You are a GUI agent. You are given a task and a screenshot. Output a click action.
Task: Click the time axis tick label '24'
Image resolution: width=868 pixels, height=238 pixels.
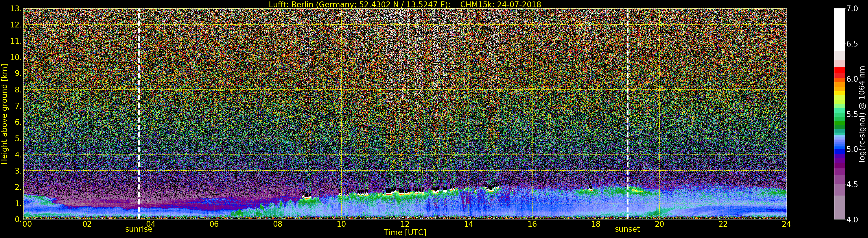point(786,224)
